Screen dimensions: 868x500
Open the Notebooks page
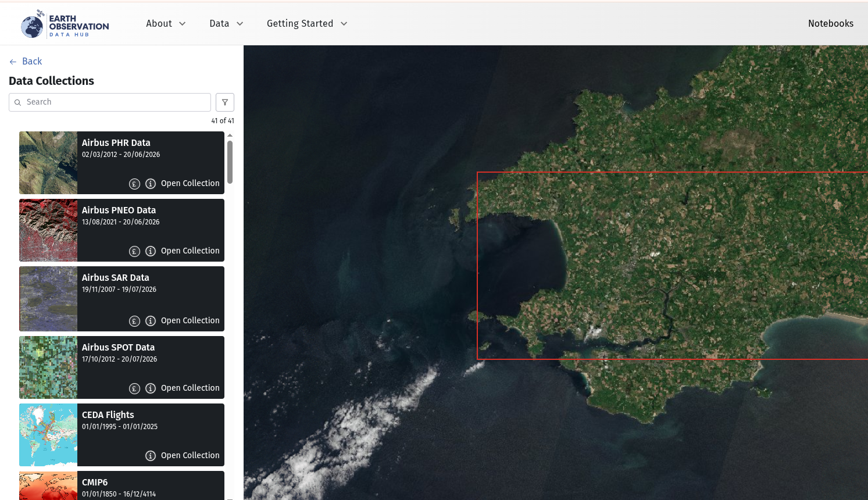[831, 24]
